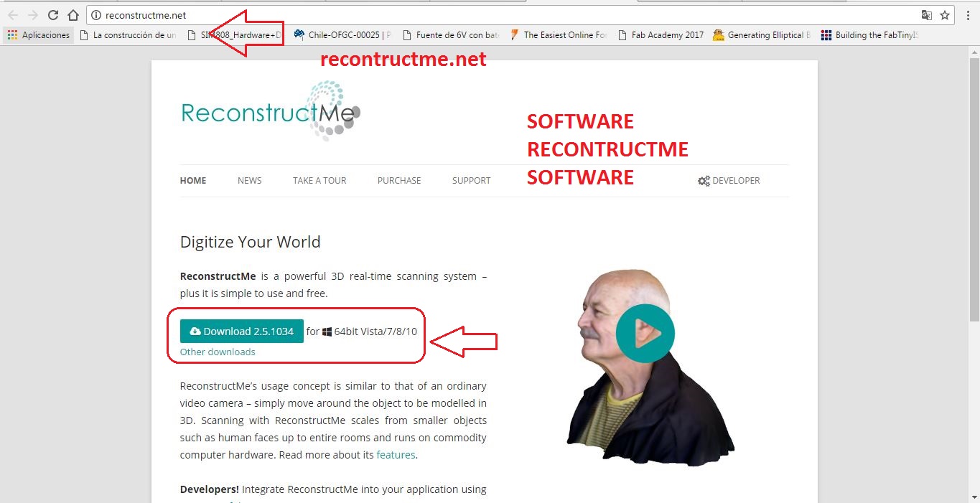This screenshot has width=980, height=503.
Task: Open Building the FabTinyIS bookmark
Action: (x=870, y=35)
